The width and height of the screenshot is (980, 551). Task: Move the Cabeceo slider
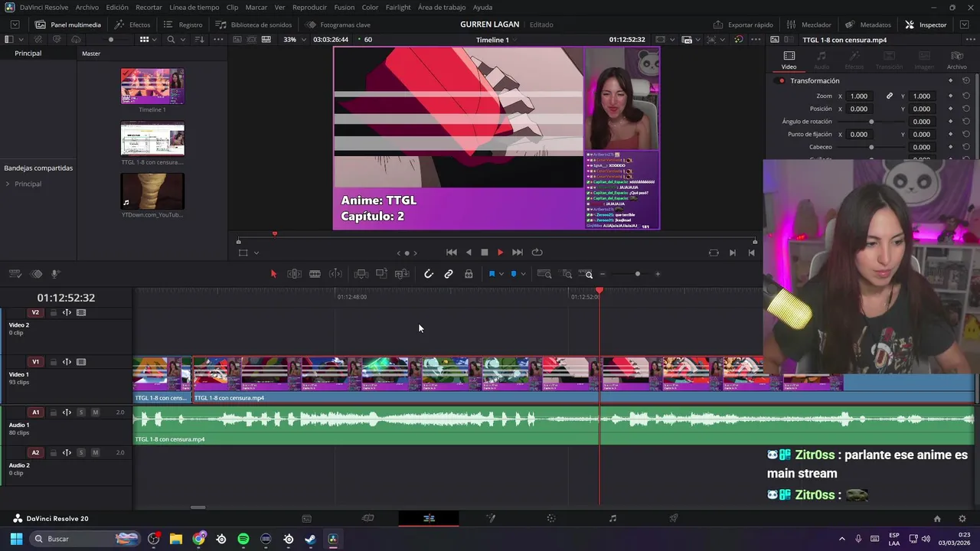coord(871,147)
